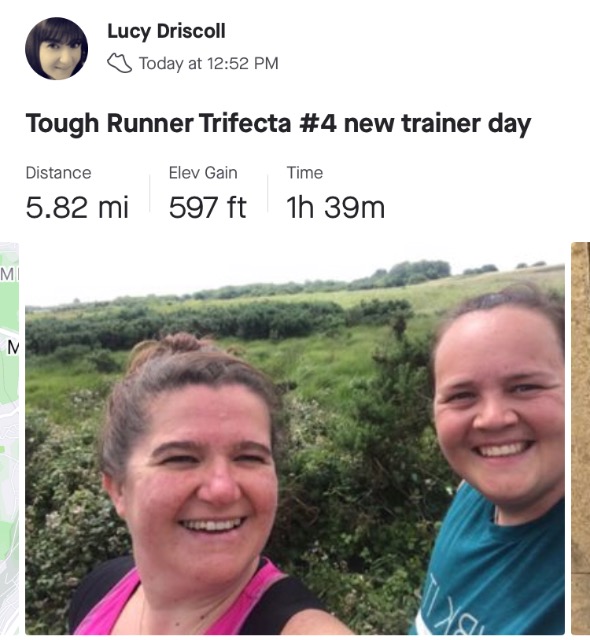
Task: Open the route map thumbnail on left
Action: click(9, 438)
